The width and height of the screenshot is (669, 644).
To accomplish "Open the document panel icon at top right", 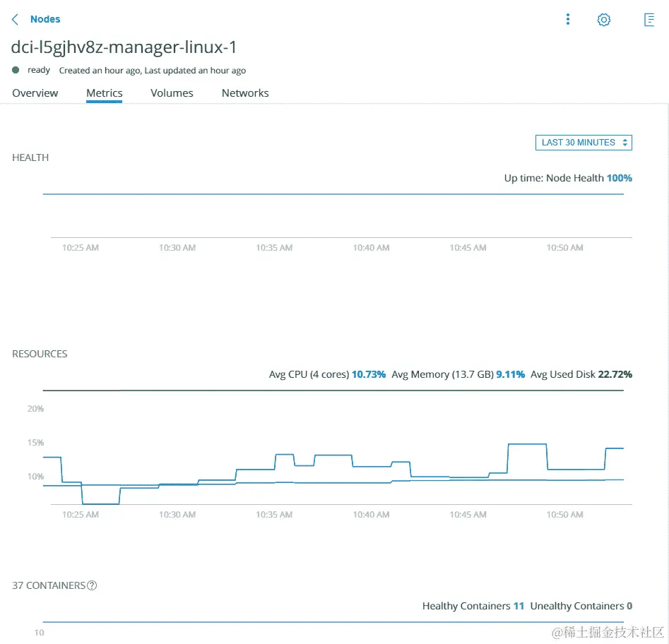I will point(649,20).
